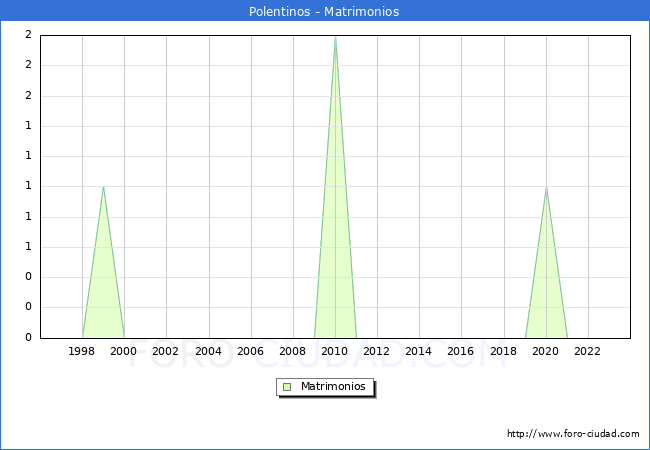Screen dimensions: 650x450
Task: Open the foro-ciudad.com URL link
Action: point(573,434)
